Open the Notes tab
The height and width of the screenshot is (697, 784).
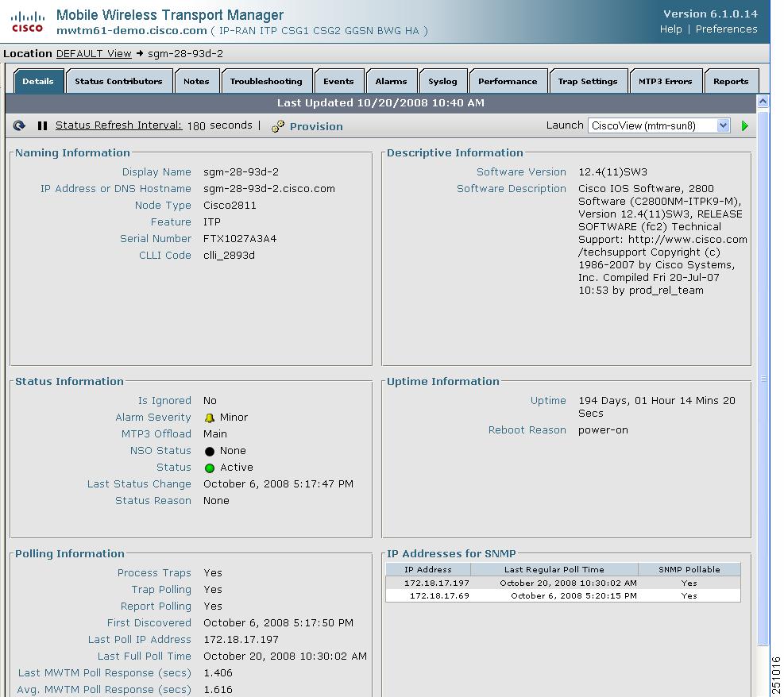[196, 81]
